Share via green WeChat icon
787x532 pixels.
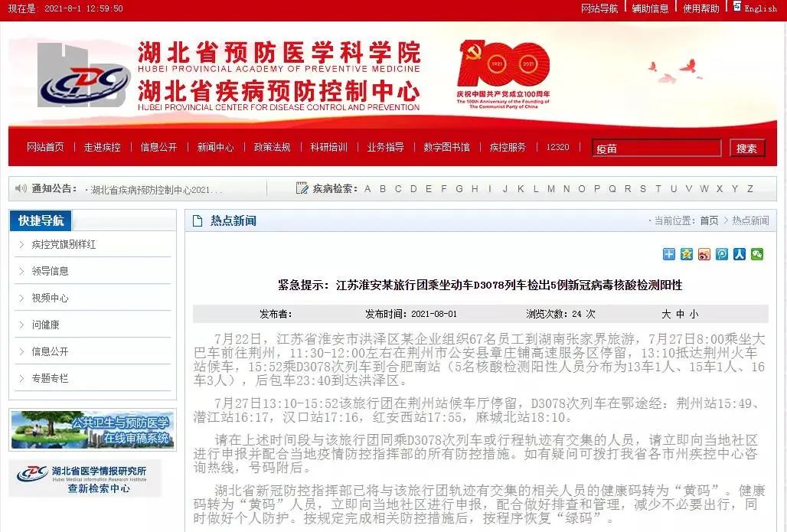[x=756, y=254]
